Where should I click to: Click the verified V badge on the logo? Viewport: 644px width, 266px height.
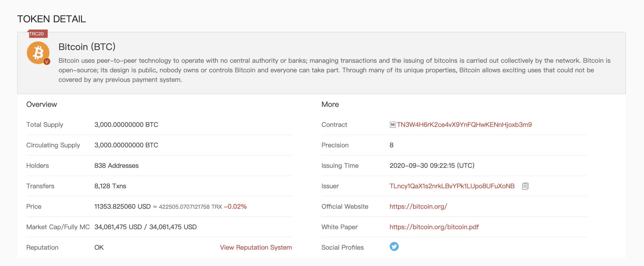pyautogui.click(x=47, y=61)
